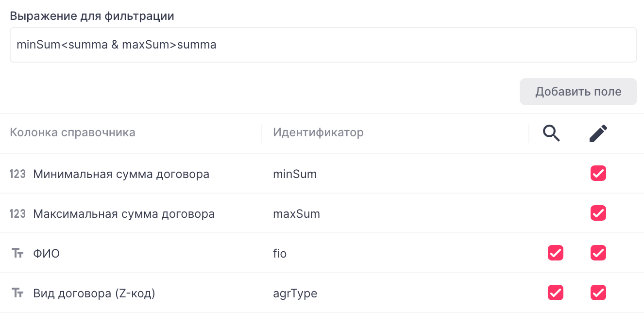Click the fio identifier cell

coord(280,254)
